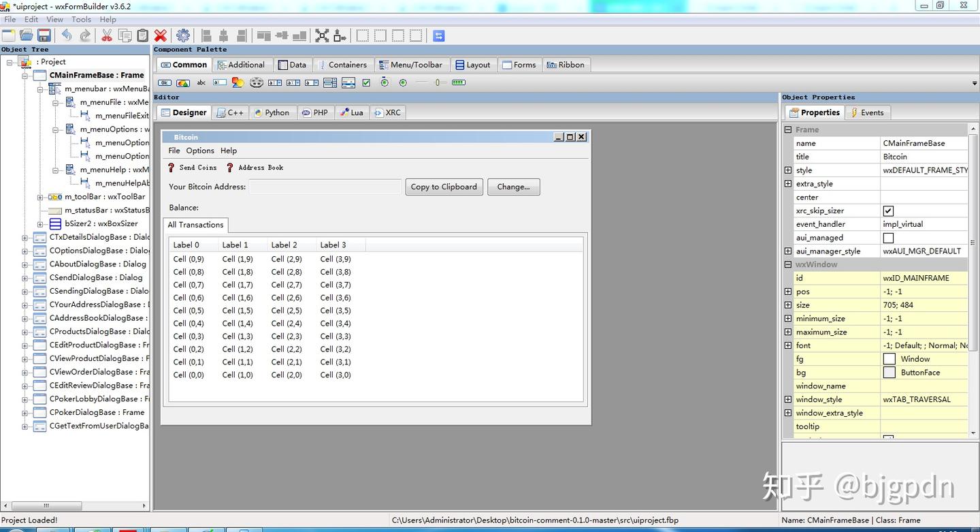Screen dimensions: 980x532
Task: Click the New Project toolbar icon
Action: point(9,35)
